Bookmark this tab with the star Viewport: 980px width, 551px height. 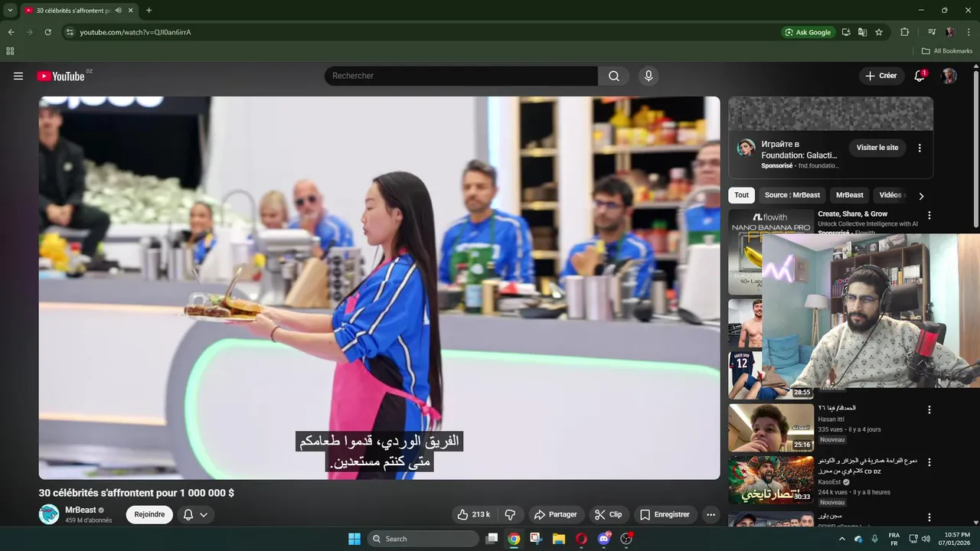[879, 32]
